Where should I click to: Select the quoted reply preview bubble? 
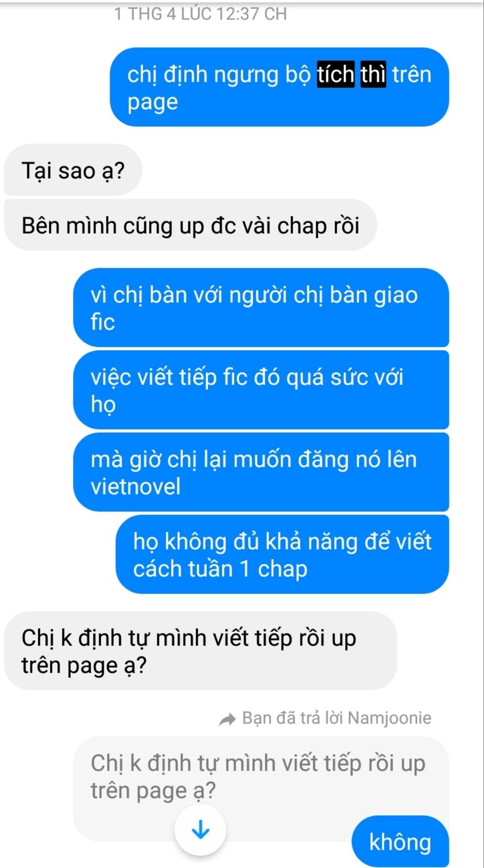pyautogui.click(x=261, y=788)
